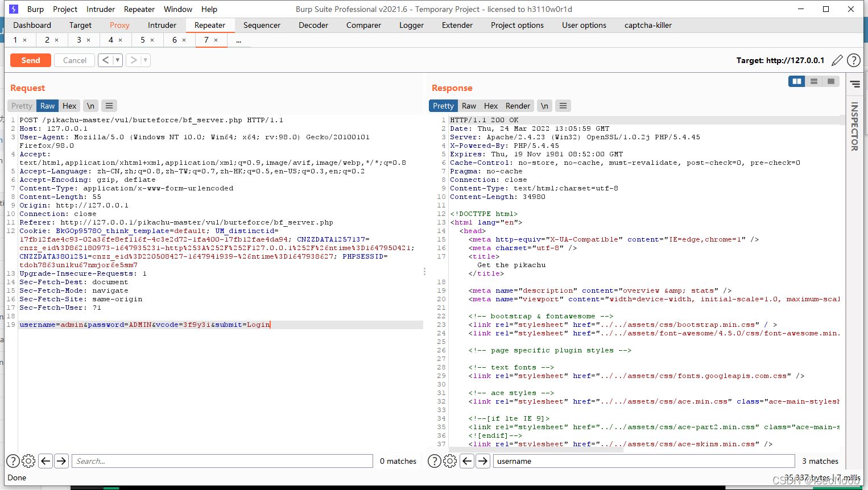Screen dimensions: 868x490
Task: Open the Intruder menu
Action: [101, 9]
